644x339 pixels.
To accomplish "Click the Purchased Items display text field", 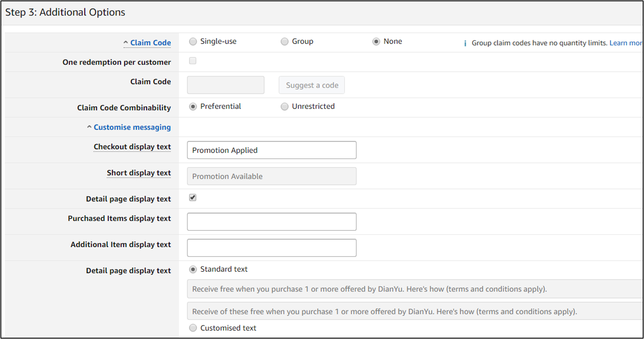I will point(272,221).
